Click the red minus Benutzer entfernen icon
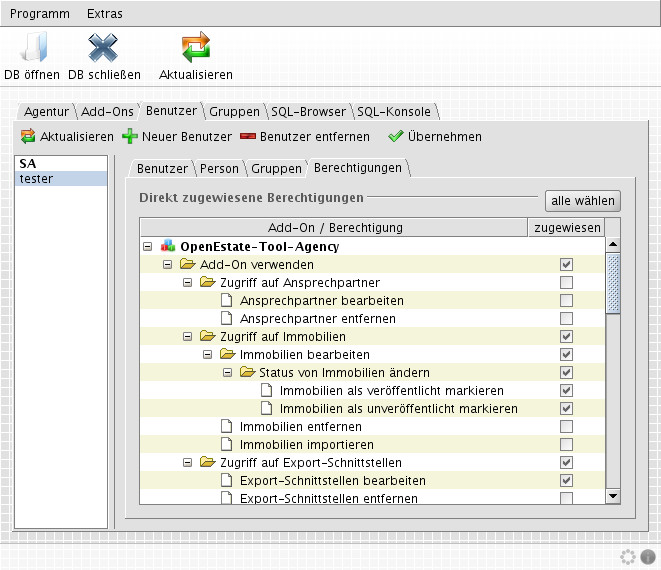This screenshot has width=661, height=570. [x=248, y=137]
